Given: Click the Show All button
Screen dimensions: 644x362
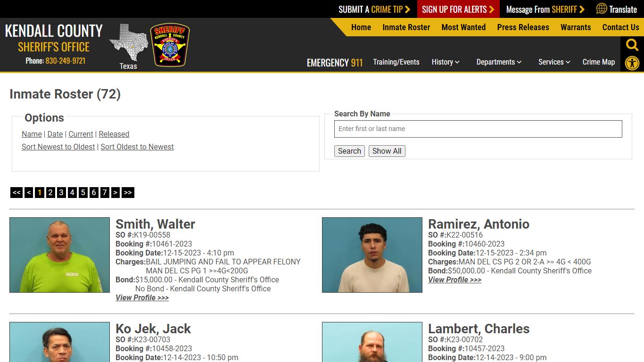Looking at the screenshot, I should (387, 151).
